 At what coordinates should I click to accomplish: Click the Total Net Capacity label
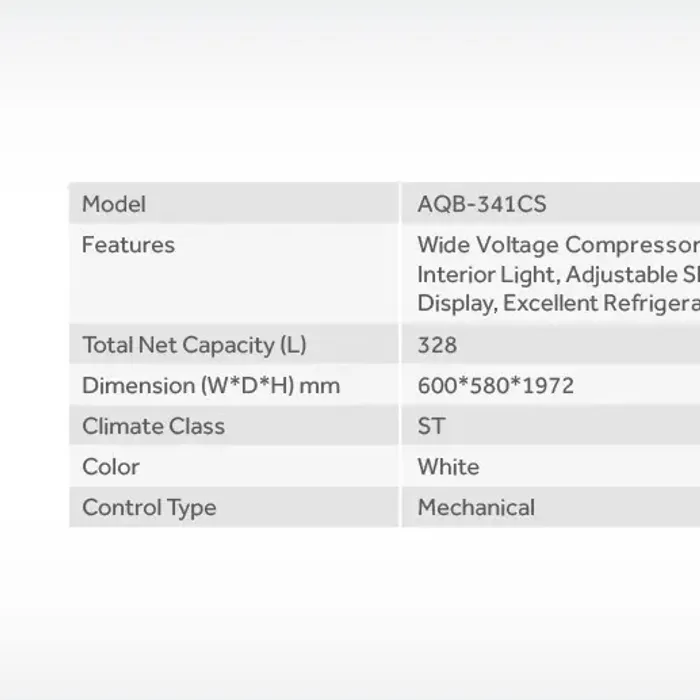tap(194, 345)
